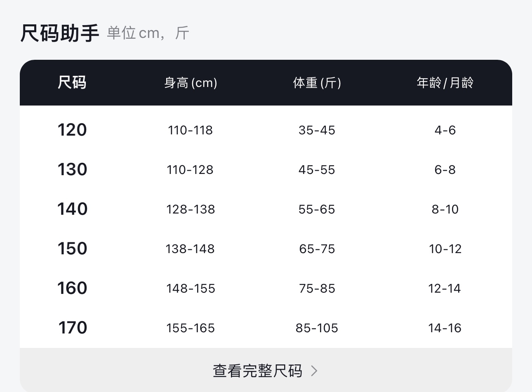Image resolution: width=532 pixels, height=392 pixels.
Task: Click the 身高 (cm) column header
Action: click(191, 83)
